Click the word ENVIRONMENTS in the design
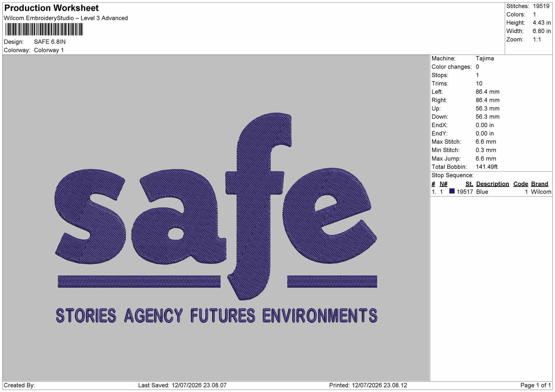Screen dimensions: 555x392 click(x=320, y=316)
